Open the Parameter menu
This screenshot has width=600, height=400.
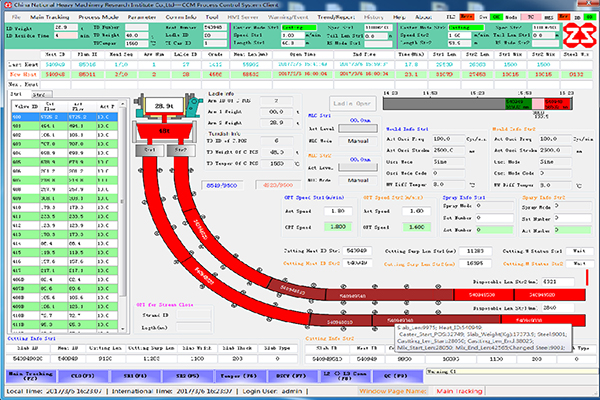coord(142,17)
